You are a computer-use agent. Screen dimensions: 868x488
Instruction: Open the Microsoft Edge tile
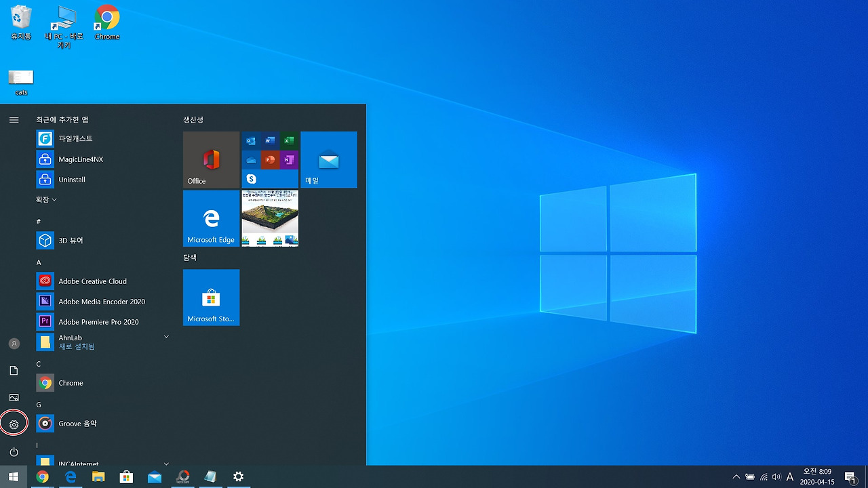211,218
